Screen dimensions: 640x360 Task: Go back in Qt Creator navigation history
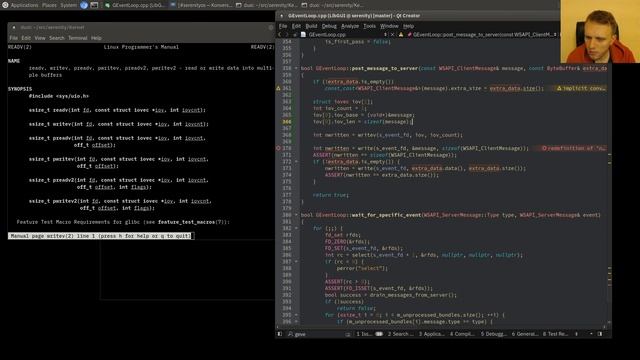[280, 35]
